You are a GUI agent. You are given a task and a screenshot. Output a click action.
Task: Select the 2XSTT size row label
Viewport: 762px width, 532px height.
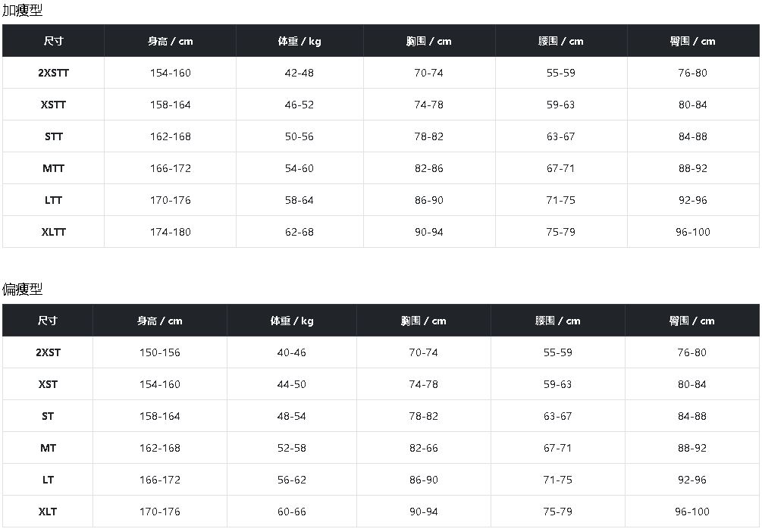pos(53,73)
